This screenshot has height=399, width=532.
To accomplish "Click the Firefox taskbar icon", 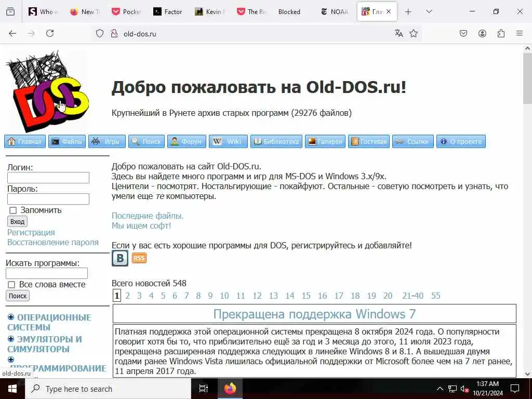I will 230,389.
